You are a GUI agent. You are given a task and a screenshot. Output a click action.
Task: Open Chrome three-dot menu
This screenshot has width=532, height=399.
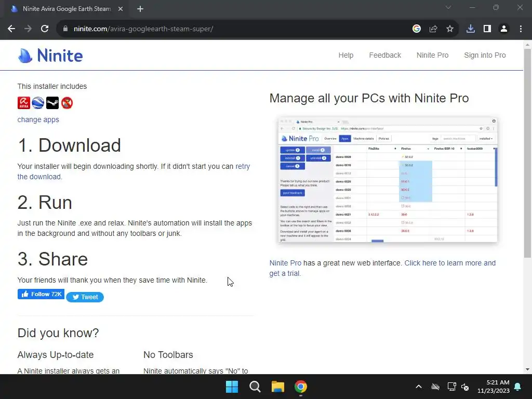tap(521, 29)
